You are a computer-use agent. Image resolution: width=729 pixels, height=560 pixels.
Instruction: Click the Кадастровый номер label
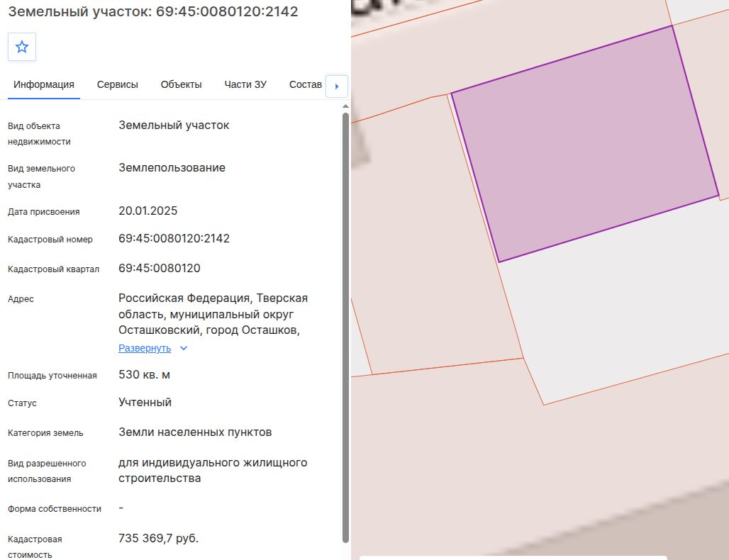tap(50, 240)
